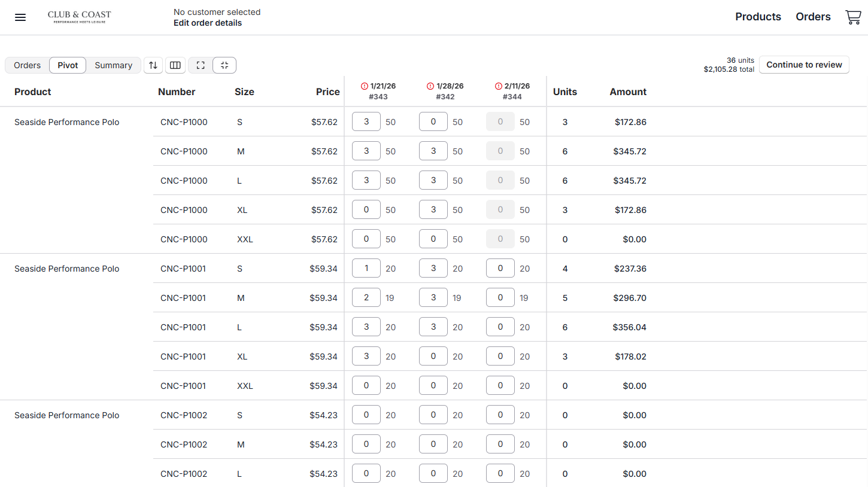Select the Pivot view tab
868x487 pixels.
tap(68, 65)
